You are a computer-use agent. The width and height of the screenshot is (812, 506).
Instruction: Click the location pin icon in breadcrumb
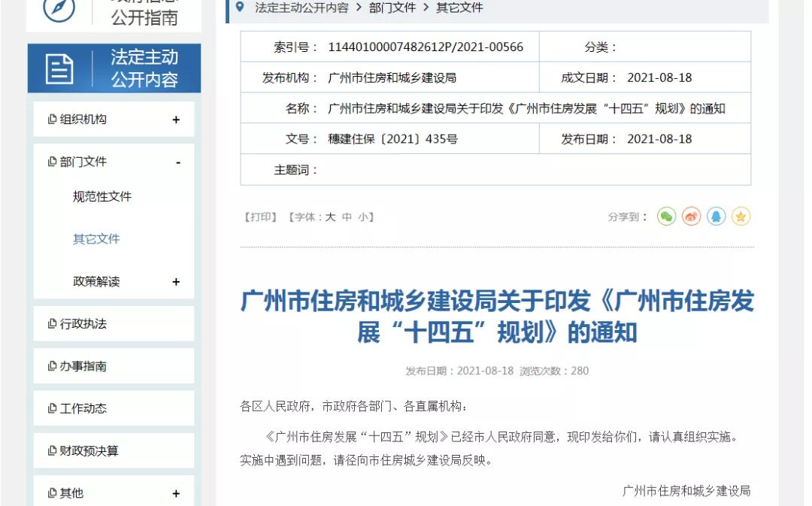pyautogui.click(x=240, y=8)
